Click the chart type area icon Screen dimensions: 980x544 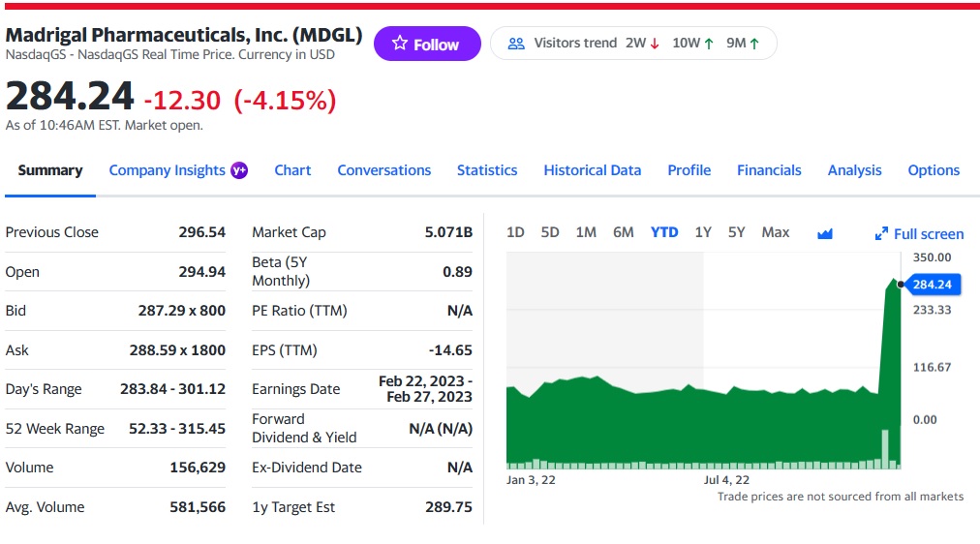coord(825,233)
